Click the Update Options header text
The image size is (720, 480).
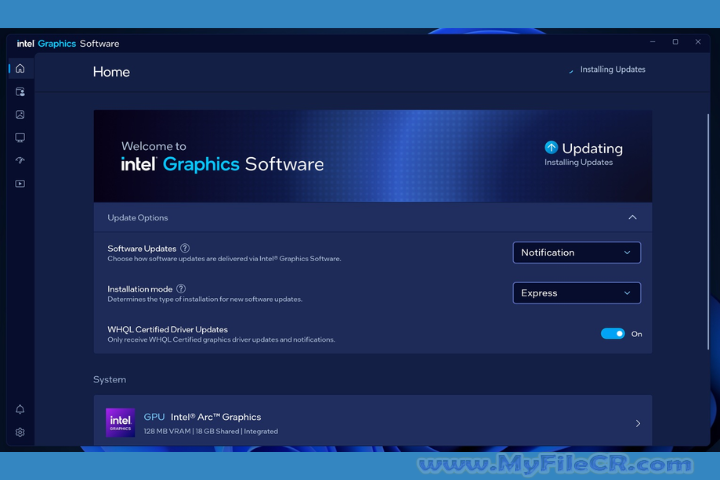point(138,218)
